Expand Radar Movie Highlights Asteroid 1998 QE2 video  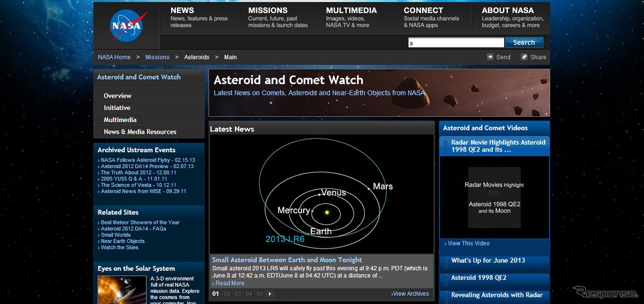(494, 146)
